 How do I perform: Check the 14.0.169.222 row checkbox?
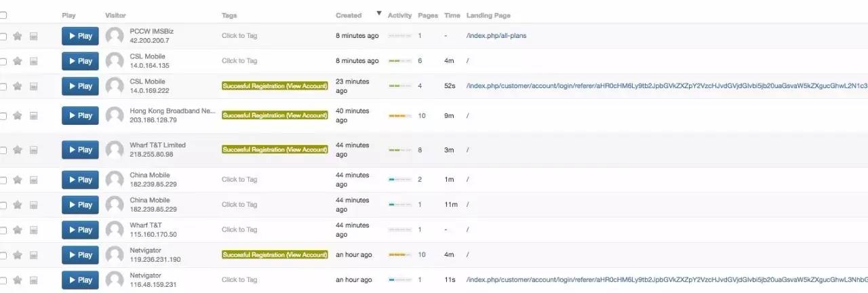pos(3,86)
